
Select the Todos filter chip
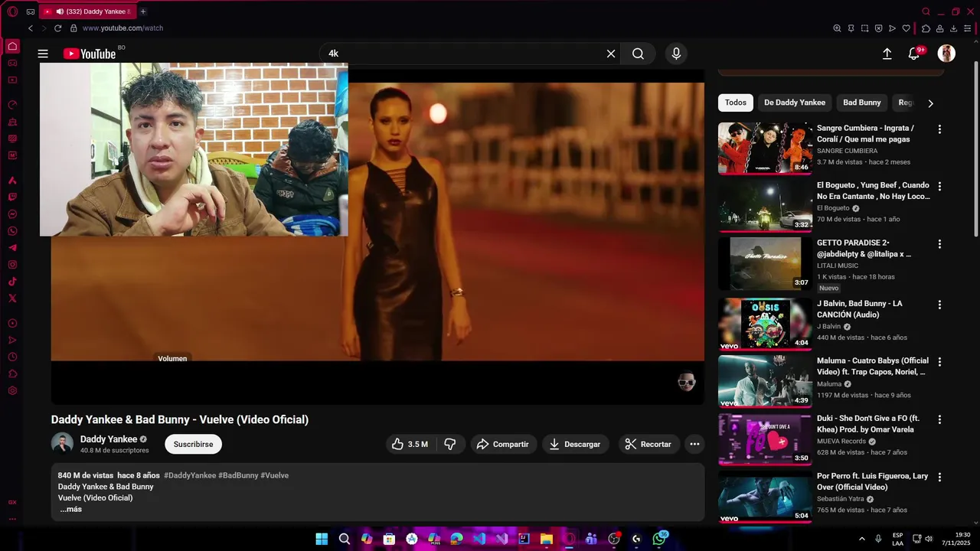click(x=736, y=103)
